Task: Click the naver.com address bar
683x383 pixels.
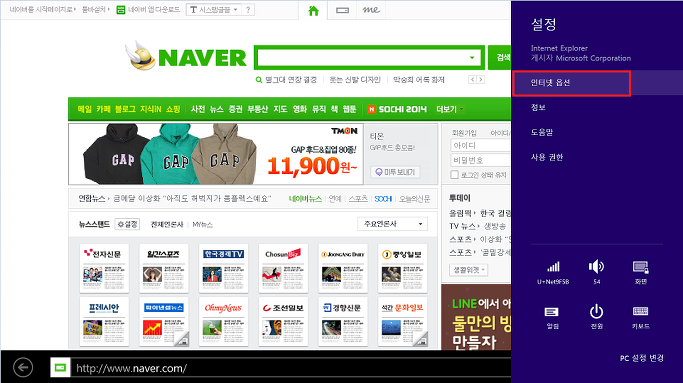Action: coord(291,368)
